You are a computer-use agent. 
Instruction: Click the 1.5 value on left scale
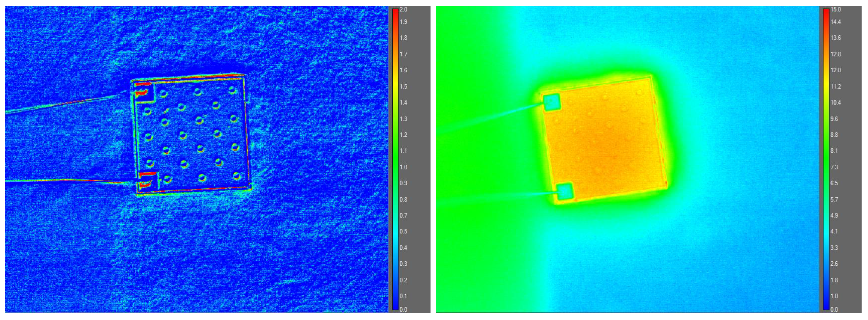click(x=403, y=87)
